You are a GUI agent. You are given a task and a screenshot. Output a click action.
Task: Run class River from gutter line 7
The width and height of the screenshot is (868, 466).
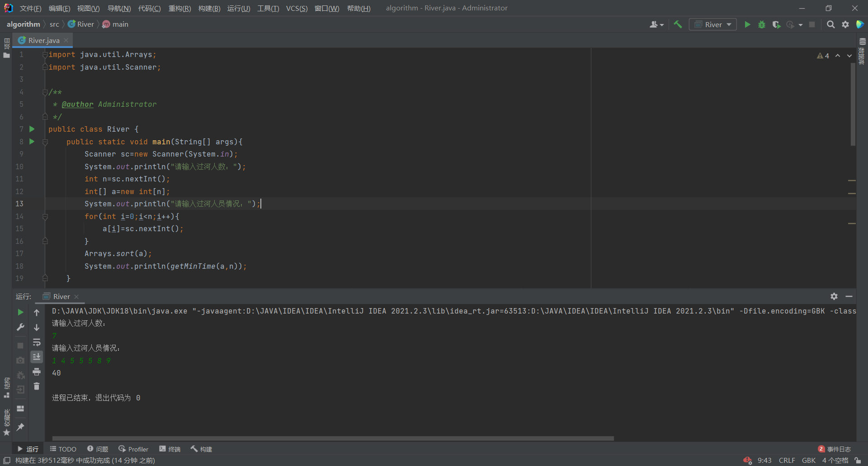[32, 129]
